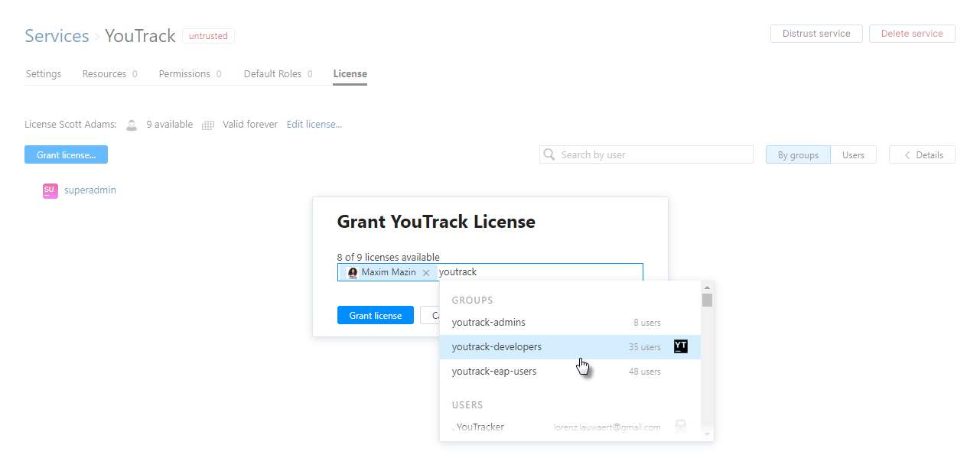980x458 pixels.
Task: Remove Maxim Mazin tag with the X
Action: coord(426,272)
